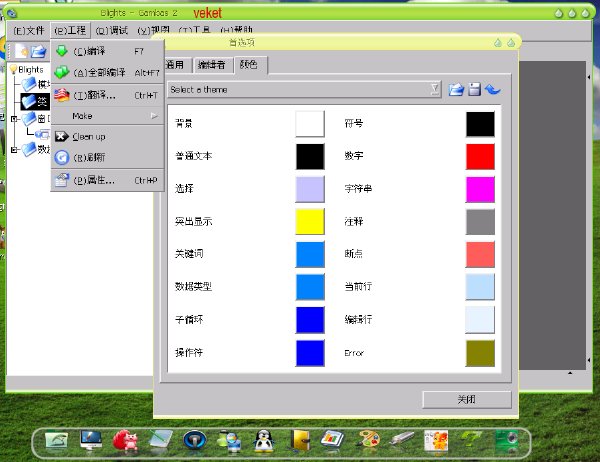
Task: Launch the messenger buddies dock icon
Action: pyautogui.click(x=229, y=441)
